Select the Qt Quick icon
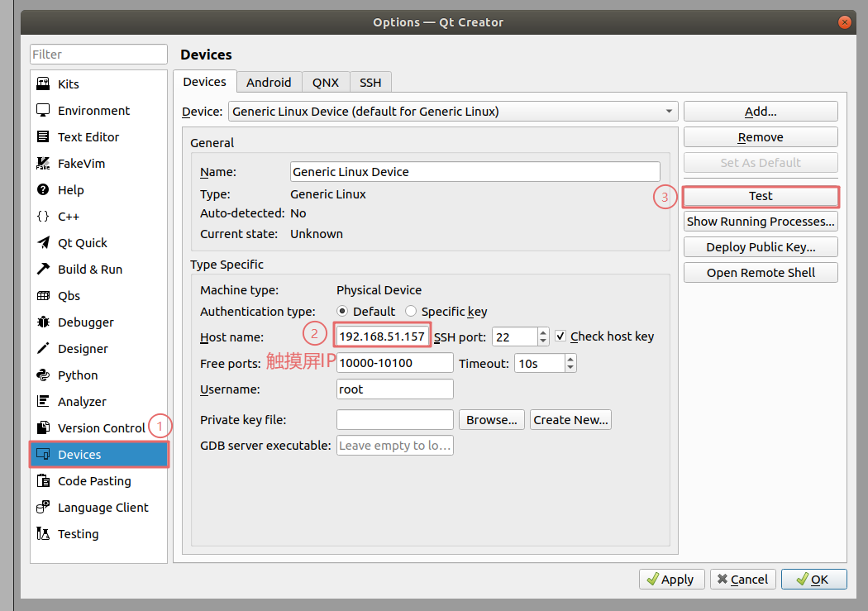 43,243
